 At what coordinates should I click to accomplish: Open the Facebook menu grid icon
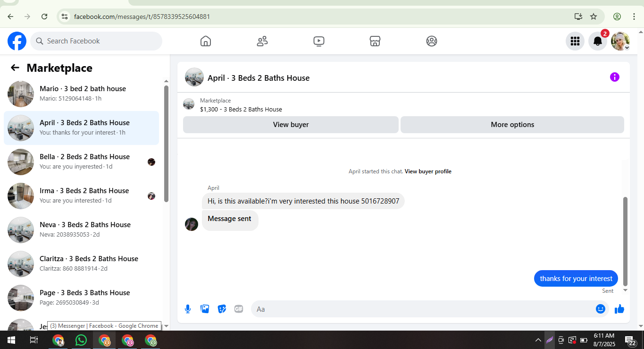(575, 41)
